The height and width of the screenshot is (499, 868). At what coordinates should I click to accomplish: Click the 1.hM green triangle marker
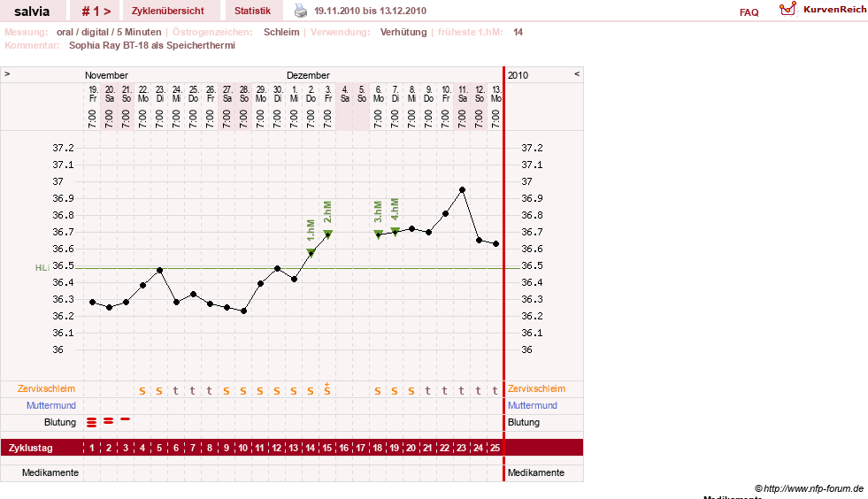(311, 252)
